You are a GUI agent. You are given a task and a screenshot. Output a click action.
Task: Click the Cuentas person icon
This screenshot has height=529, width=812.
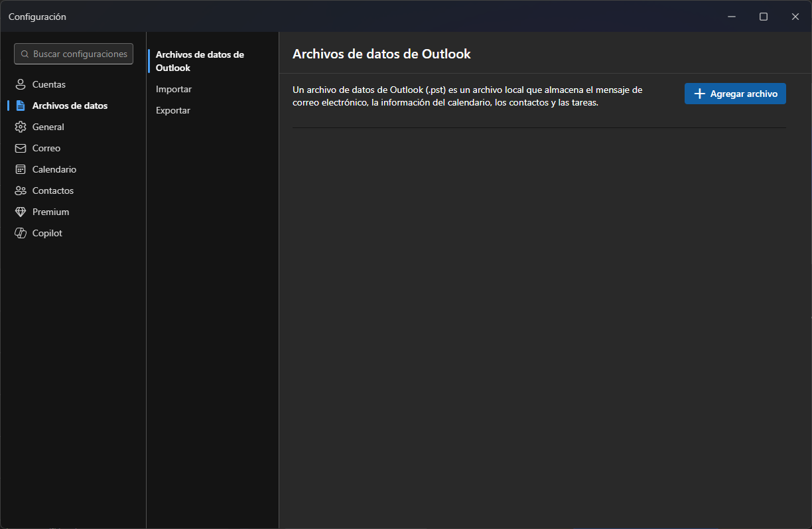tap(21, 84)
